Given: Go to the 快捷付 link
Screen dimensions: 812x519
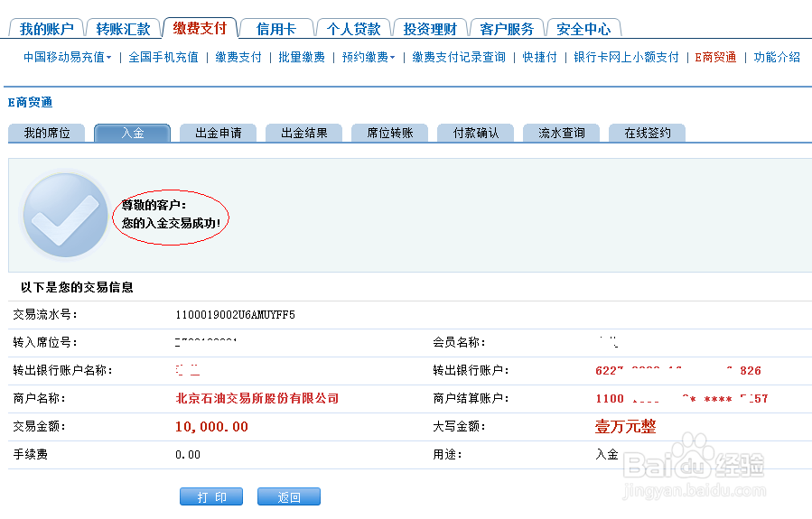Looking at the screenshot, I should click(x=539, y=57).
